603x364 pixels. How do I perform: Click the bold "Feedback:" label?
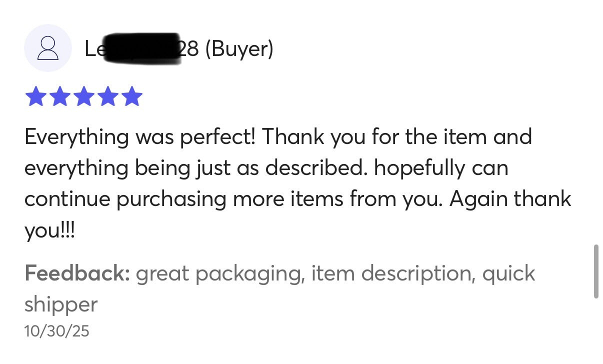[x=77, y=273]
